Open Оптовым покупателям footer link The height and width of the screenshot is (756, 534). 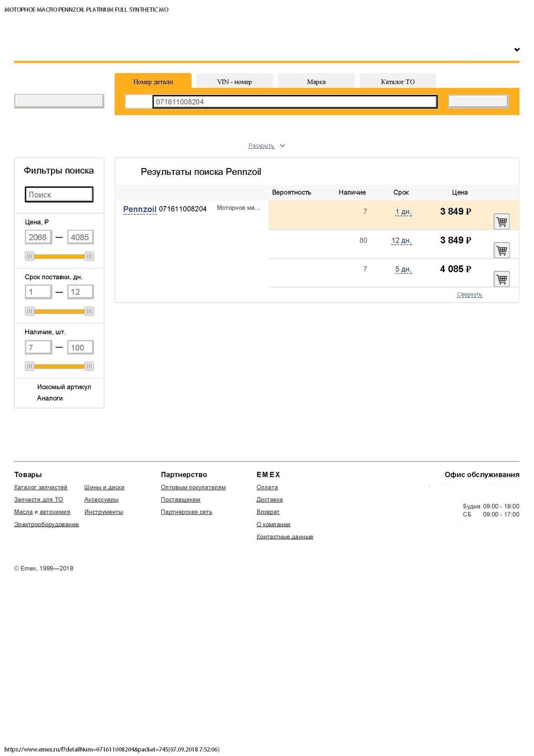pos(193,487)
